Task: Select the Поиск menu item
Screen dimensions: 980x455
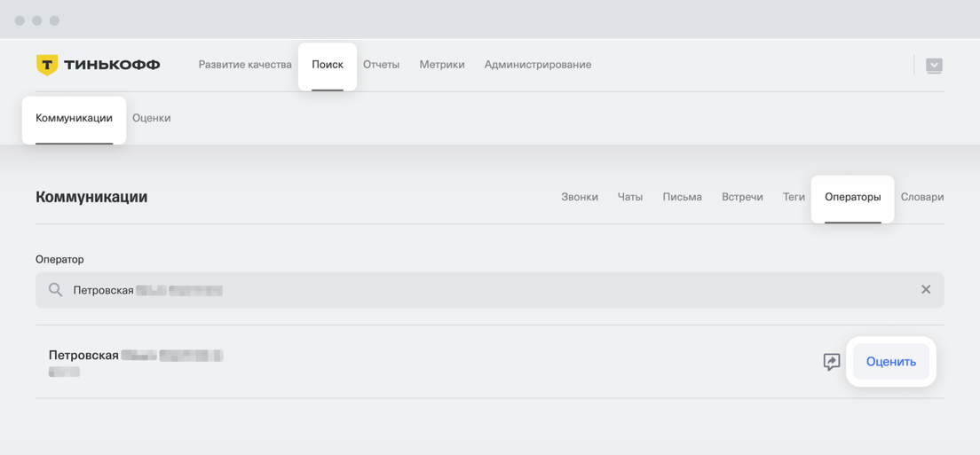Action: 328,65
